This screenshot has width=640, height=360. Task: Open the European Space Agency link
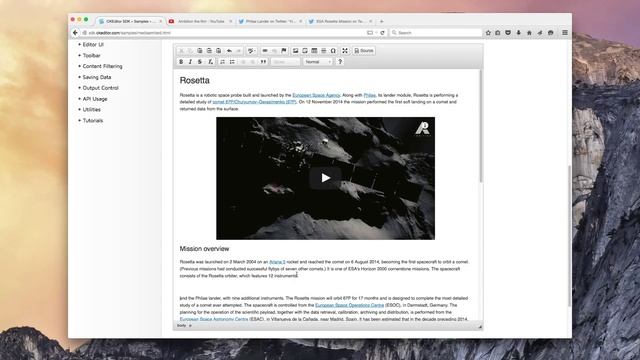(316, 95)
